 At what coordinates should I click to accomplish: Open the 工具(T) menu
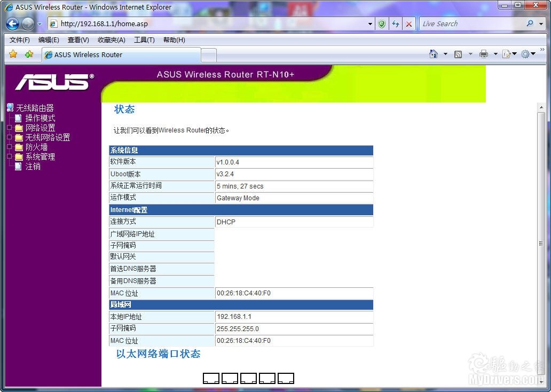click(x=145, y=40)
